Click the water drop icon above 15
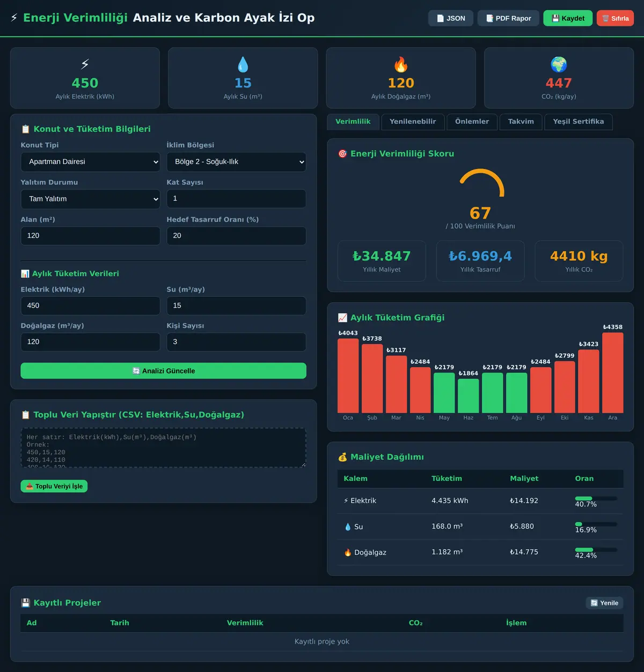This screenshot has width=644, height=672. [x=243, y=64]
